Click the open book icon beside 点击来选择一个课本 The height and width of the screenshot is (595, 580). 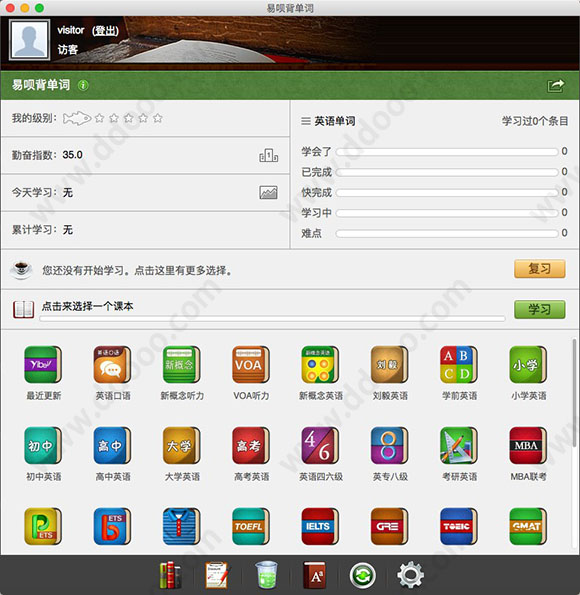coord(24,310)
